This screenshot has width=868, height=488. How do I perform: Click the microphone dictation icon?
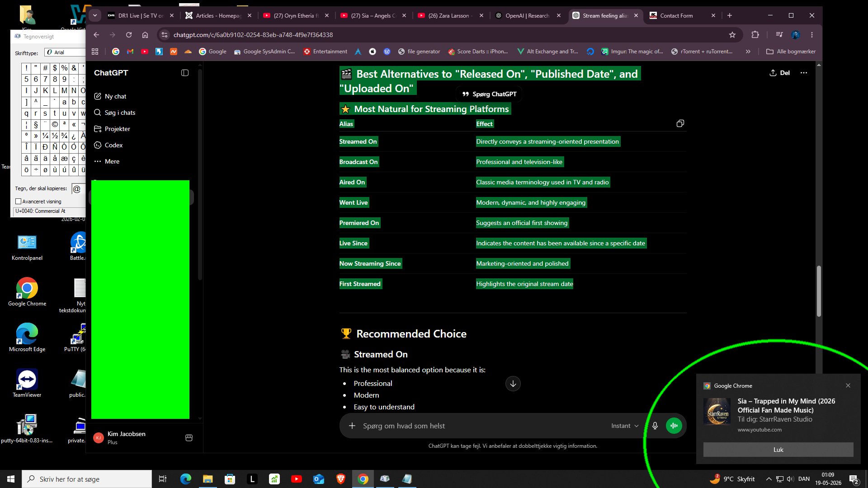click(655, 426)
